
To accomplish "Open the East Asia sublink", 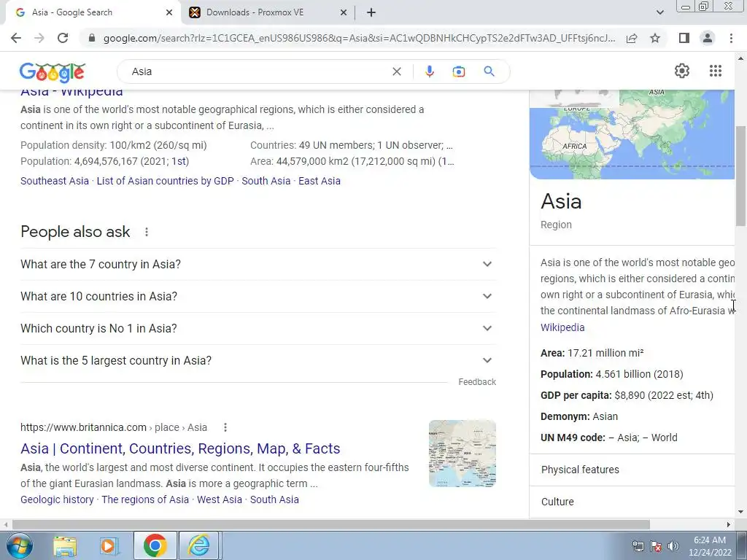I will coord(320,181).
